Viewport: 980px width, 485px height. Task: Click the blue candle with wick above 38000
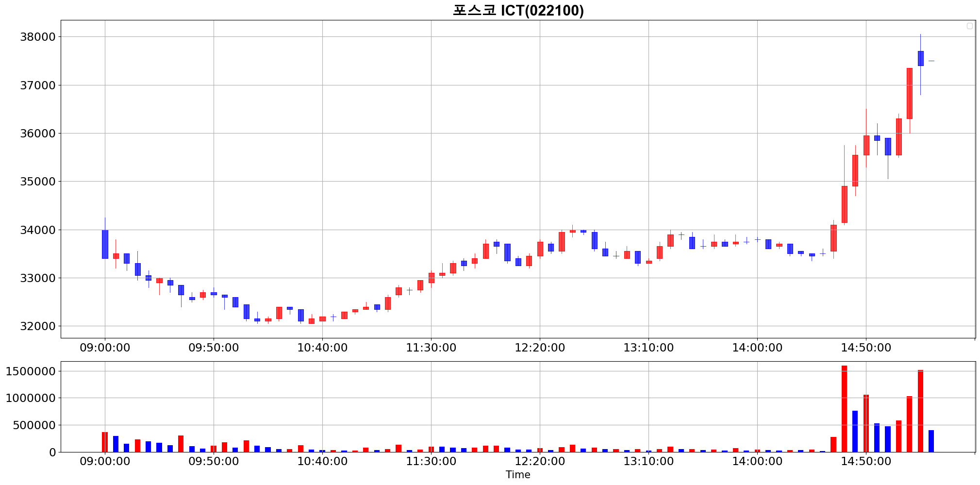coord(920,58)
